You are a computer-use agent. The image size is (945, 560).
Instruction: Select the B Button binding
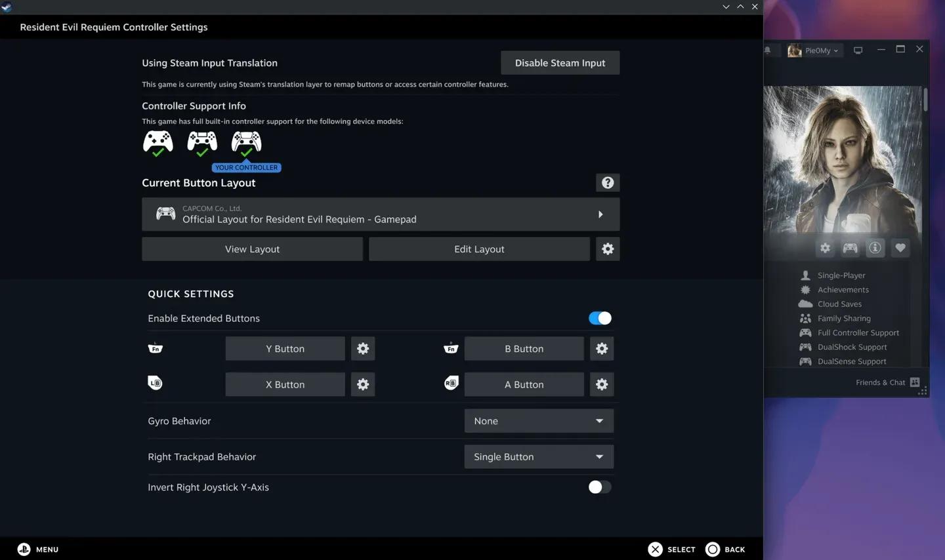click(x=524, y=349)
